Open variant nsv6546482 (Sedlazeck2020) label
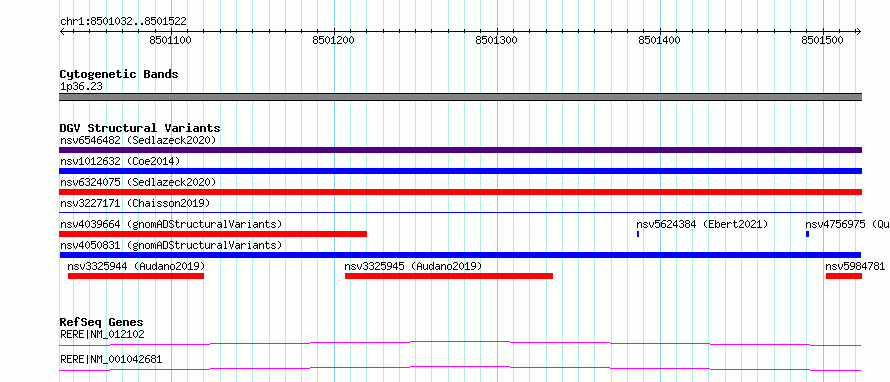This screenshot has height=382, width=890. [138, 140]
